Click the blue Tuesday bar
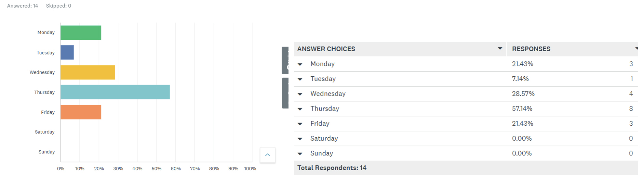Image resolution: width=644 pixels, height=190 pixels. tap(67, 52)
